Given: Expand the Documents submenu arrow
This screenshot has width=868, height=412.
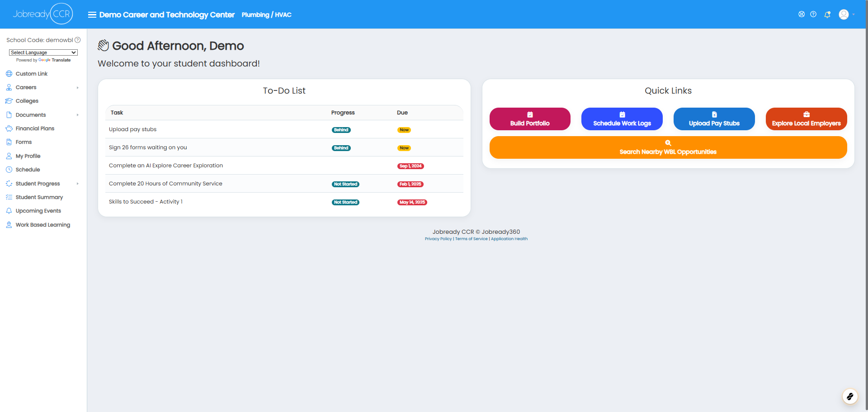Looking at the screenshot, I should click(78, 115).
